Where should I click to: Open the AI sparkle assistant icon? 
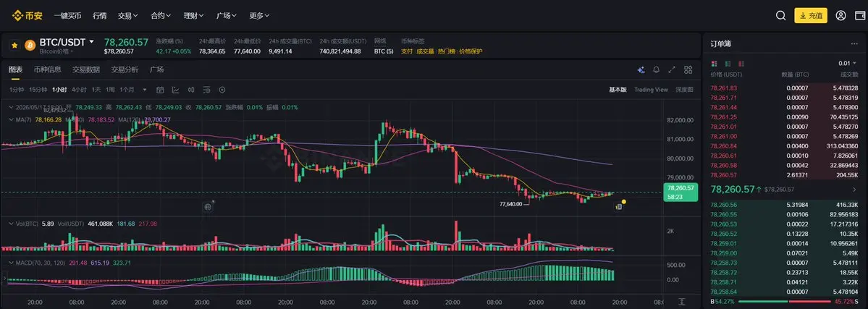click(x=641, y=69)
